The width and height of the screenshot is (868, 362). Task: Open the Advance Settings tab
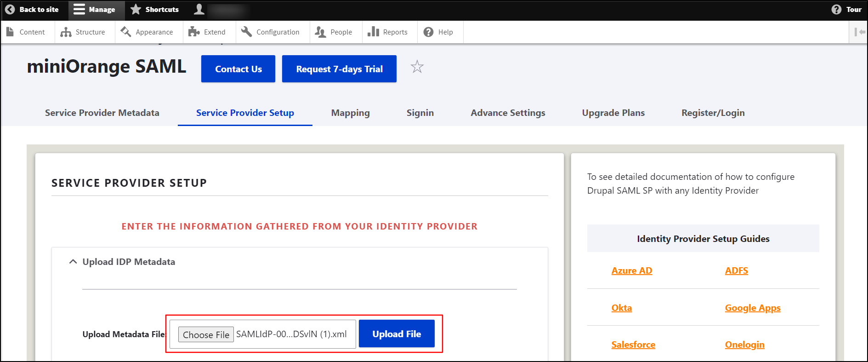pos(508,113)
